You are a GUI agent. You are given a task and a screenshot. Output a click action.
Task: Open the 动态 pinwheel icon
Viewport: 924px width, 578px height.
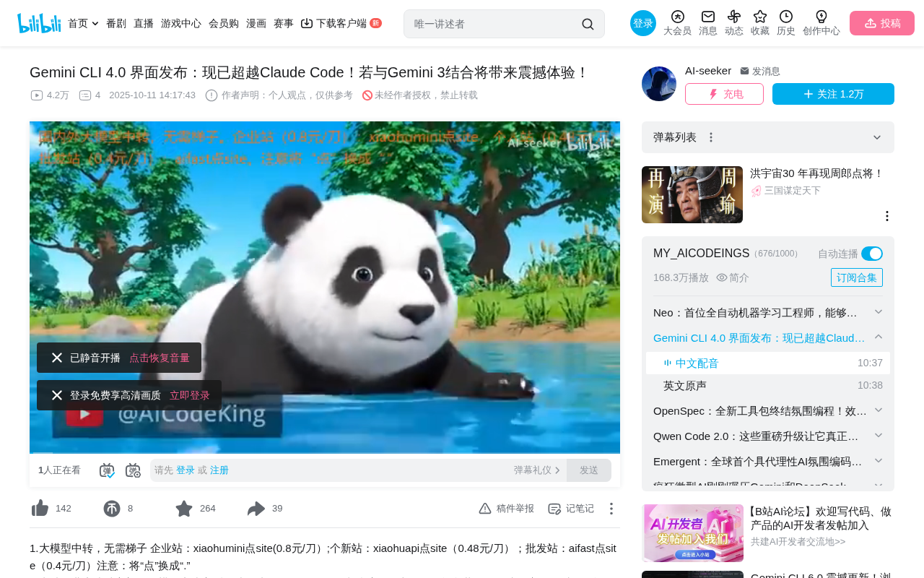[x=734, y=17]
